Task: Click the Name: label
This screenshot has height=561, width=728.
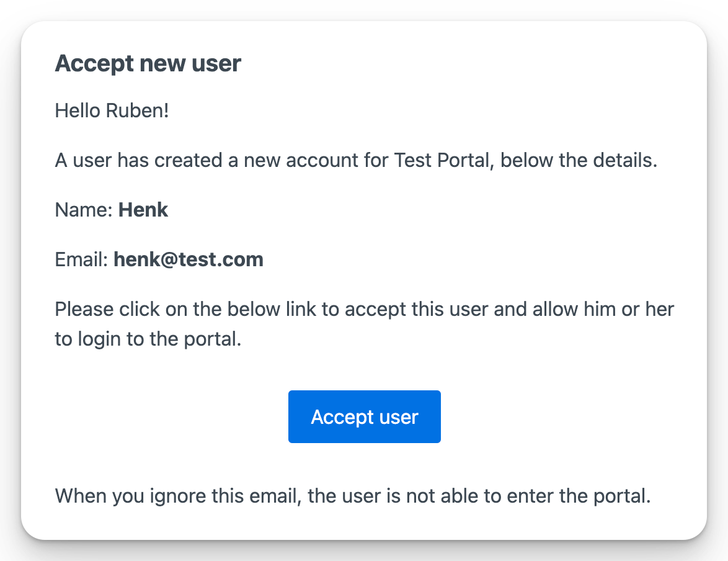Action: pos(84,210)
